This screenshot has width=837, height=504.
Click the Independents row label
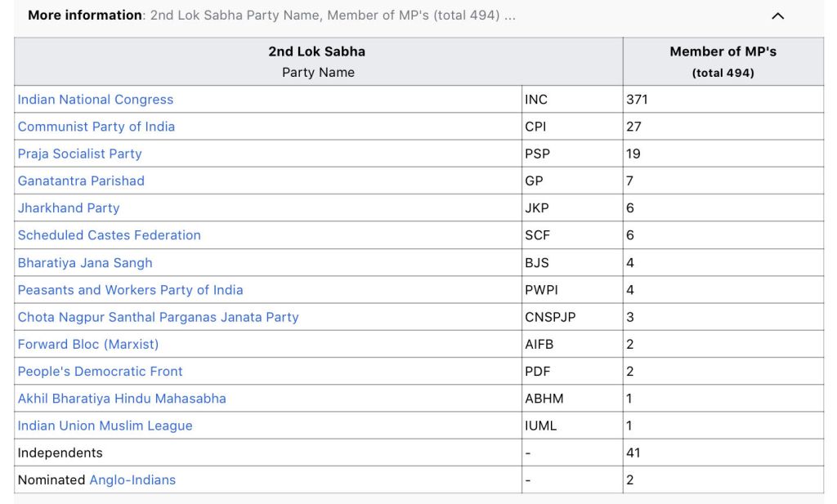60,453
